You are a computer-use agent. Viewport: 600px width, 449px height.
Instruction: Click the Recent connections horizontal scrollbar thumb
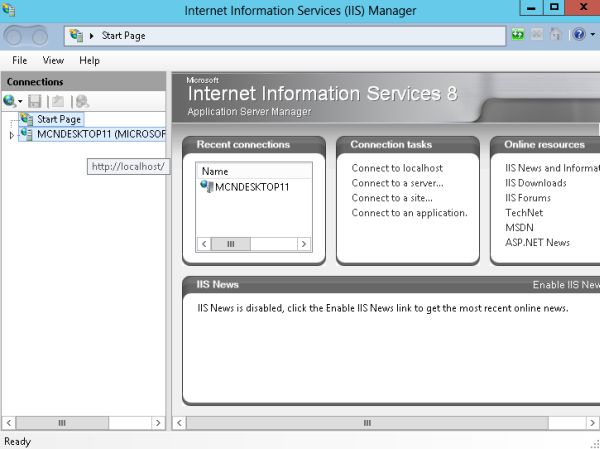coord(231,244)
